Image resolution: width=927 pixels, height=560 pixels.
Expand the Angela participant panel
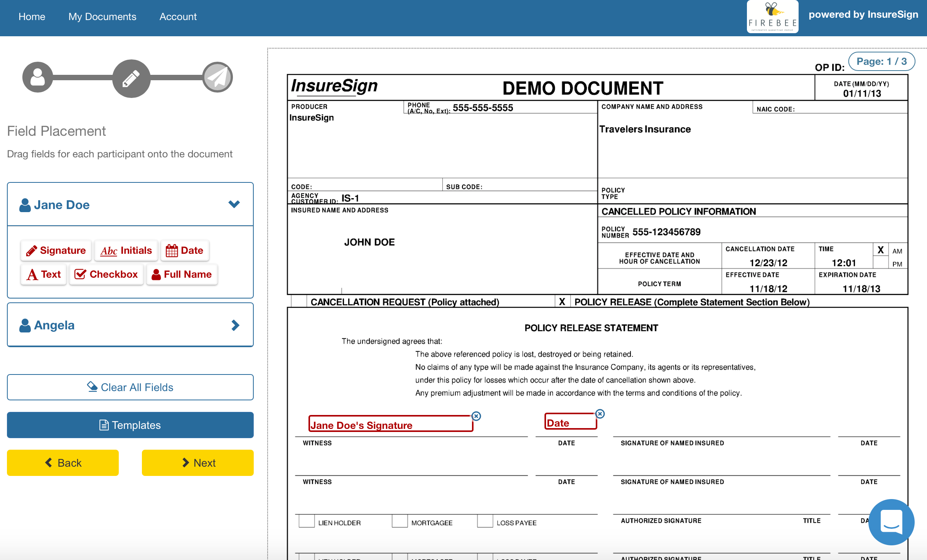coord(235,325)
